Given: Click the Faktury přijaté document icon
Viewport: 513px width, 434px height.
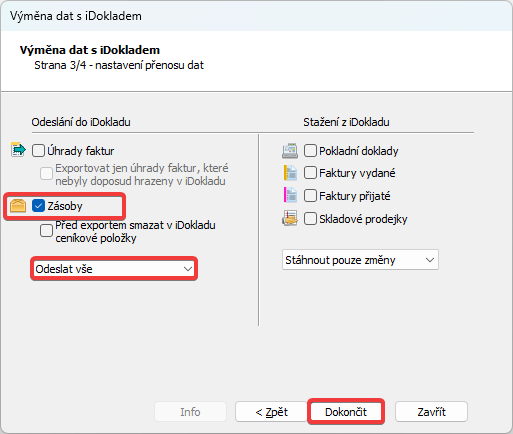Looking at the screenshot, I should (290, 195).
